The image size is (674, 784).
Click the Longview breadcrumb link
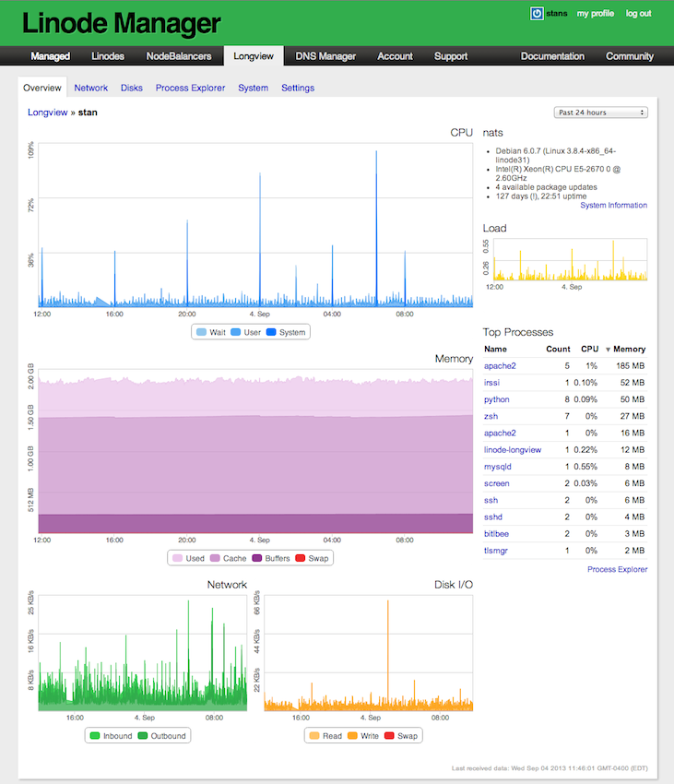pos(48,113)
